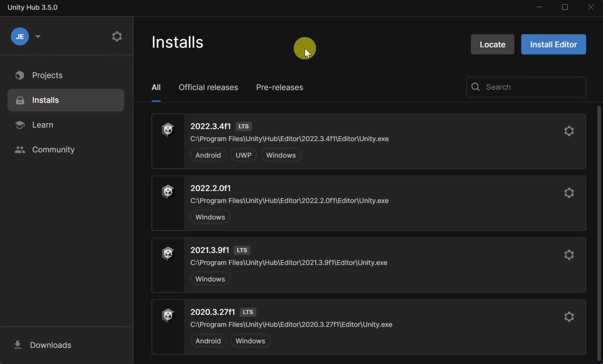This screenshot has width=603, height=364.
Task: Expand the JE account dropdown
Action: click(x=38, y=36)
